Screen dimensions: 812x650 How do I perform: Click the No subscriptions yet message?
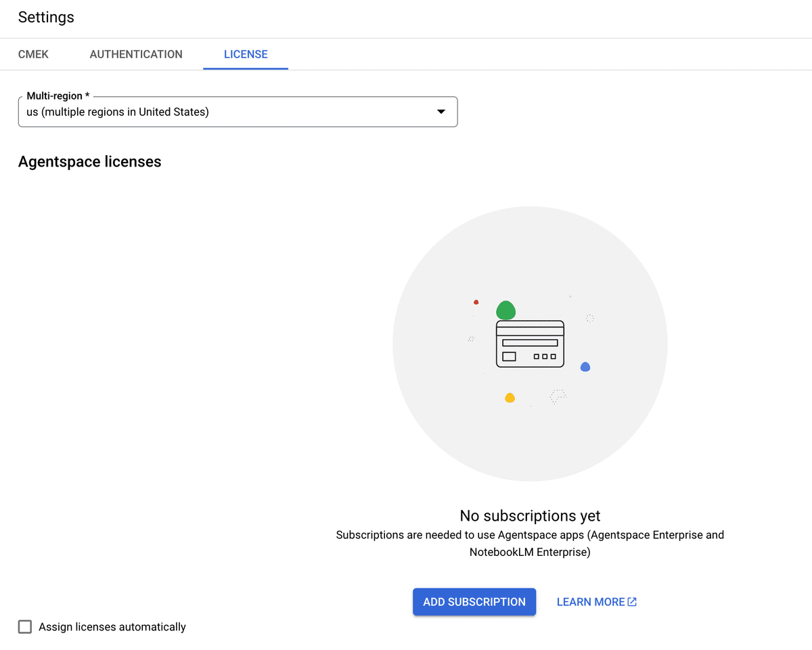click(530, 516)
